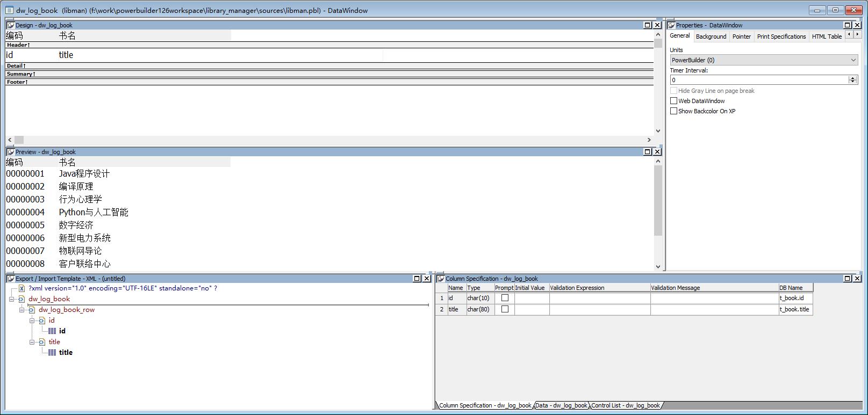
Task: Select row 1 header in Column Specification
Action: [x=442, y=298]
